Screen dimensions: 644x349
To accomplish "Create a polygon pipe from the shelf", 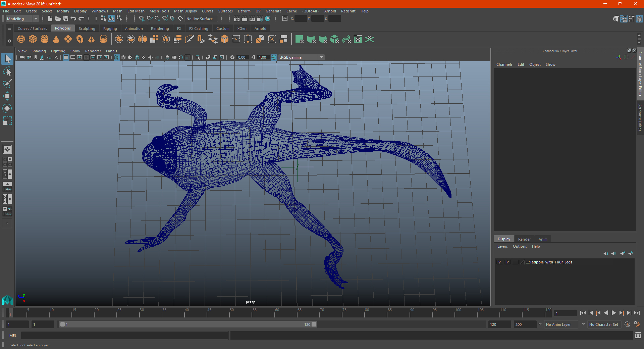I will (x=103, y=39).
